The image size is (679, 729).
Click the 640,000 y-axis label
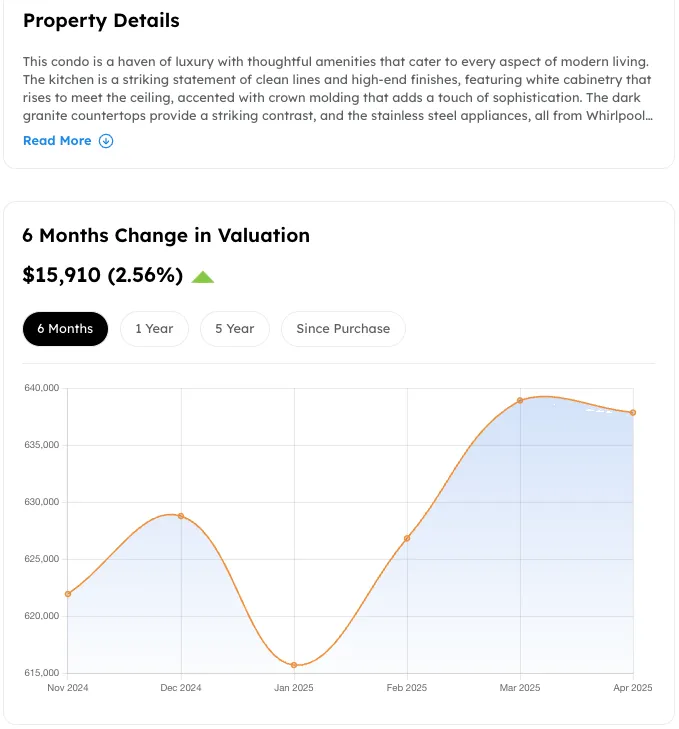(x=41, y=388)
